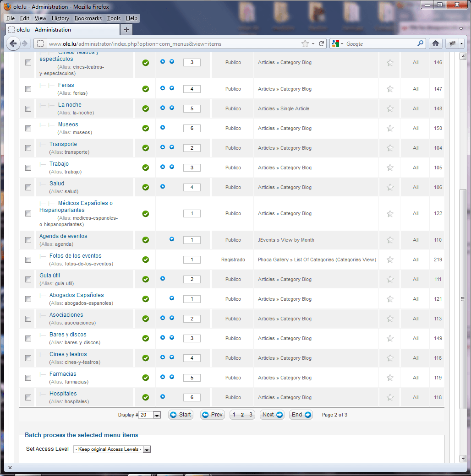Close the bottom add-on bar

click(10, 468)
